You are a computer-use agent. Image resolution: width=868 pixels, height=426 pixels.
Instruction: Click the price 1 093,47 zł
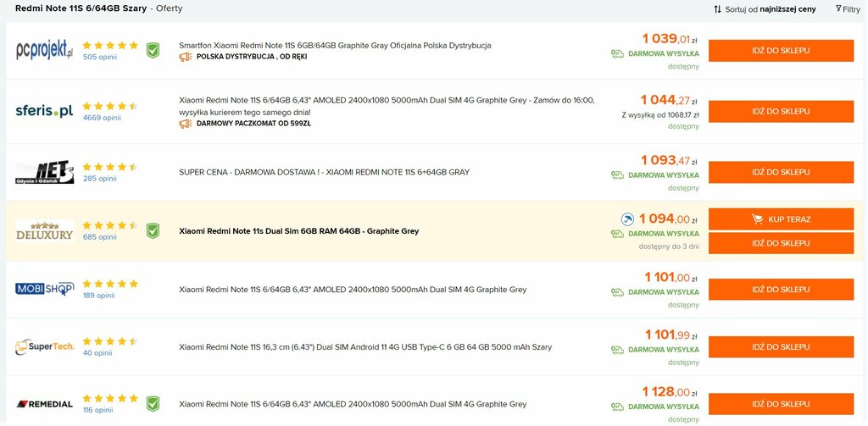click(x=670, y=160)
